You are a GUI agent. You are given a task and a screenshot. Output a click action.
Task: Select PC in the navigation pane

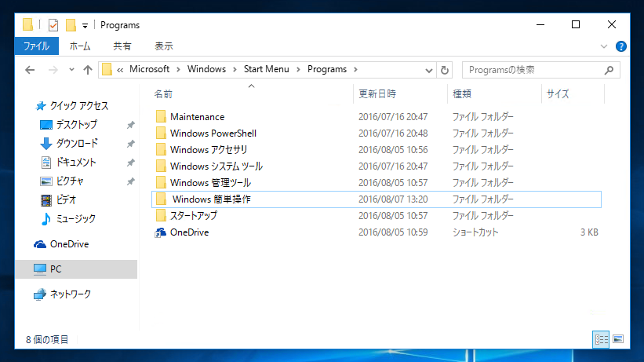(76, 269)
